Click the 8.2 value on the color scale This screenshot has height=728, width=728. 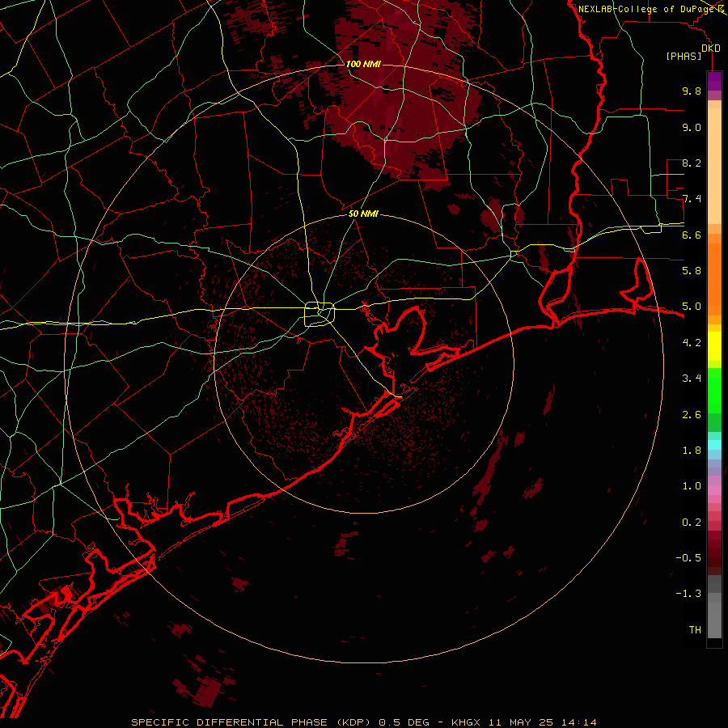point(692,163)
